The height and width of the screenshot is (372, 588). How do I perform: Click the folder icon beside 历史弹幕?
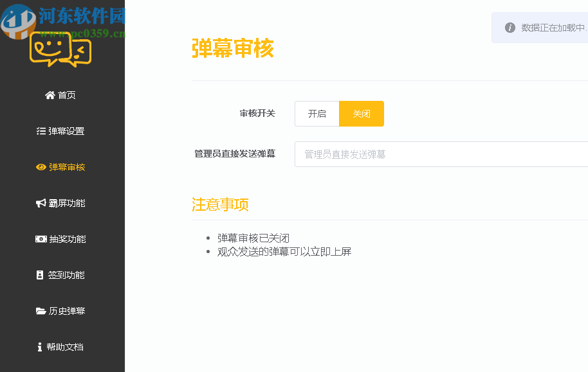tap(41, 310)
